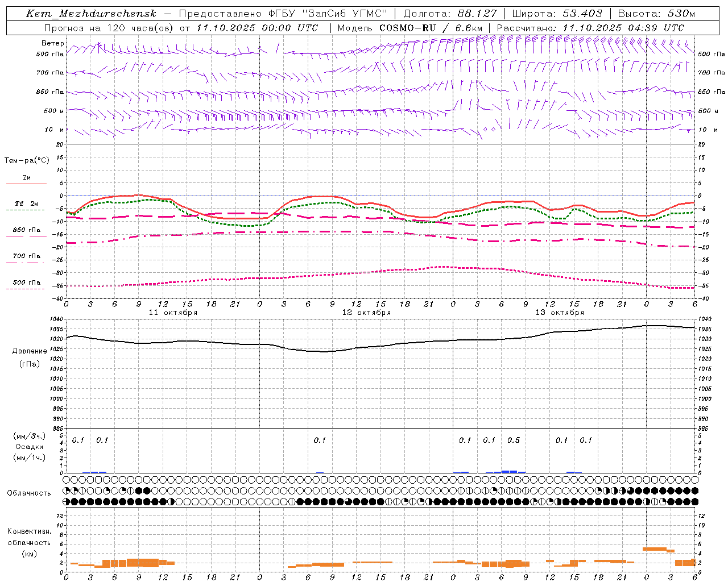728x582 pixels.
Task: Click the '(мм/3ч.)' precipitation unit label
Action: tap(30, 436)
